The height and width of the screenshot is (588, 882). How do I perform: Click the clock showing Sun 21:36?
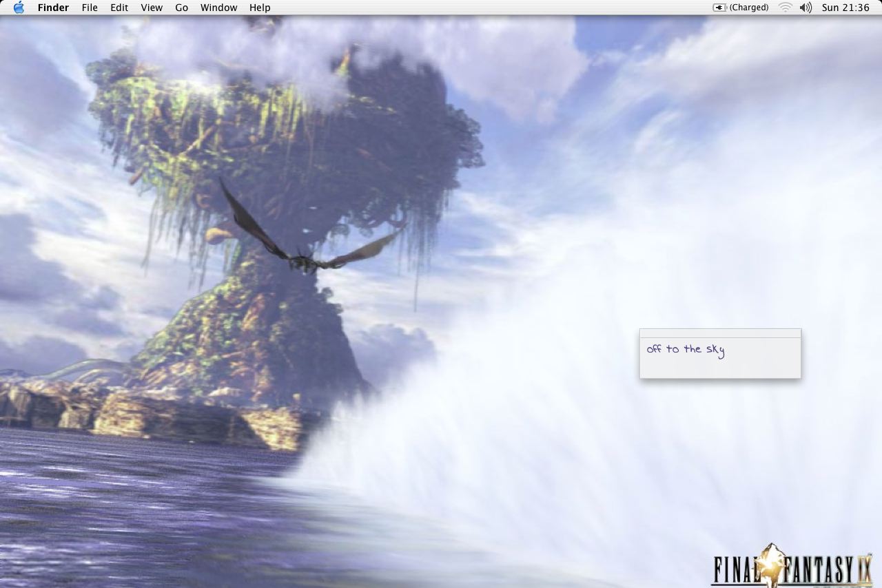(x=845, y=8)
